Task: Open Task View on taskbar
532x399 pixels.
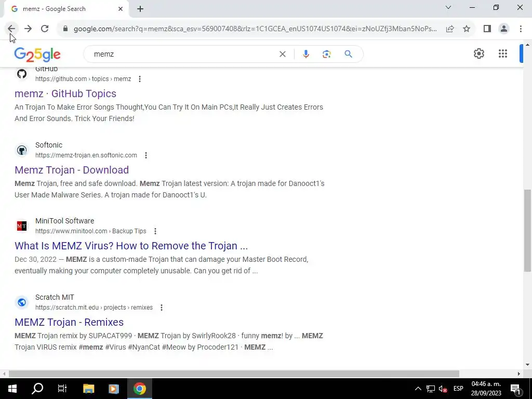Action: point(62,389)
